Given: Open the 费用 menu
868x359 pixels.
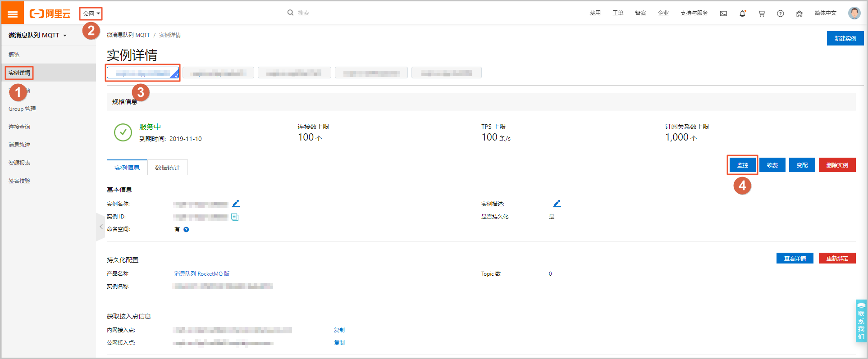Looking at the screenshot, I should coord(595,13).
